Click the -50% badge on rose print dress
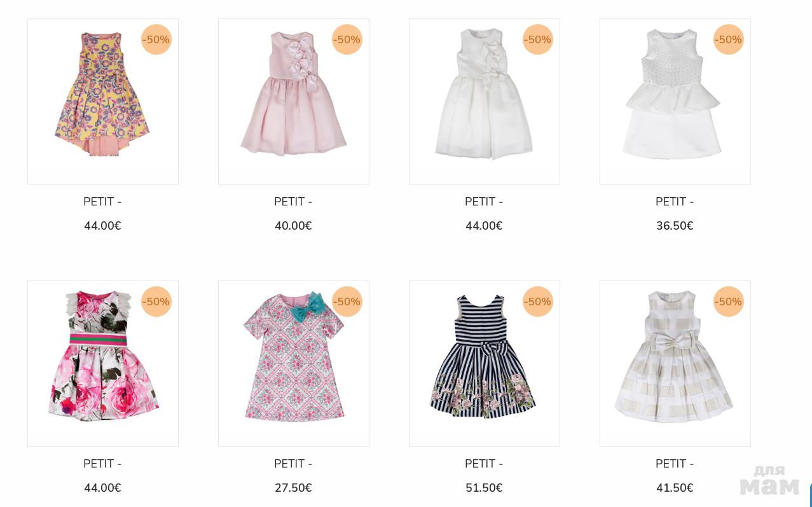Image resolution: width=812 pixels, height=507 pixels. click(x=156, y=302)
